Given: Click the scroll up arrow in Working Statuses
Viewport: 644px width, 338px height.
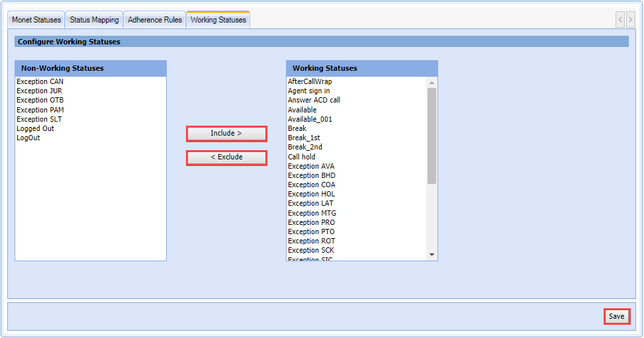Looking at the screenshot, I should tap(432, 83).
